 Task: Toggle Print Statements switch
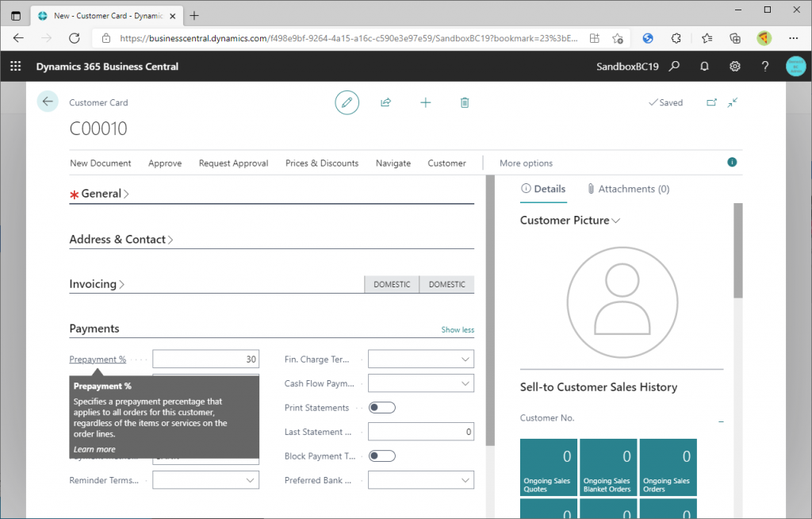coord(382,408)
